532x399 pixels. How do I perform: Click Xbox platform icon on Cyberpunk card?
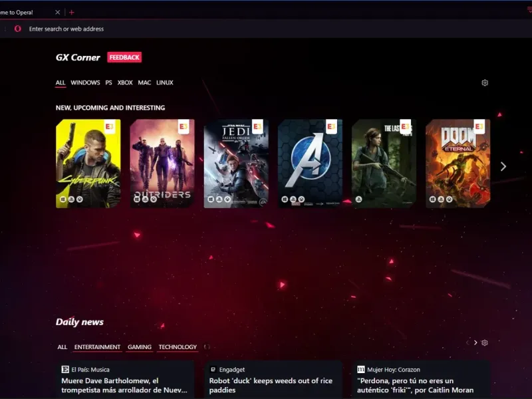coord(80,199)
